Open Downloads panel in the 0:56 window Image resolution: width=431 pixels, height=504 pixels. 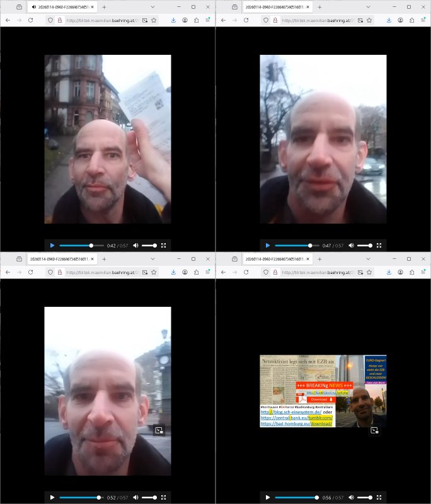click(x=389, y=272)
